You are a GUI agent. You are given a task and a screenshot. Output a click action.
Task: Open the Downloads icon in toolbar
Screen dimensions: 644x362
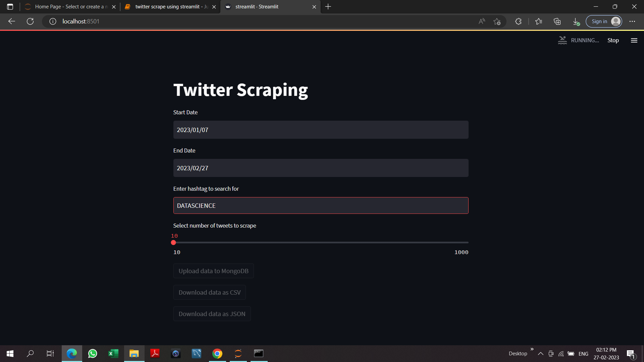click(576, 21)
